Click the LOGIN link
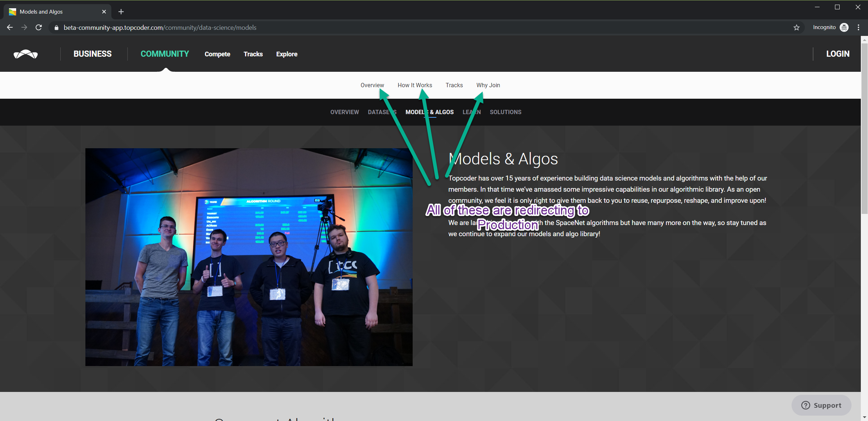The width and height of the screenshot is (868, 421). pyautogui.click(x=837, y=54)
